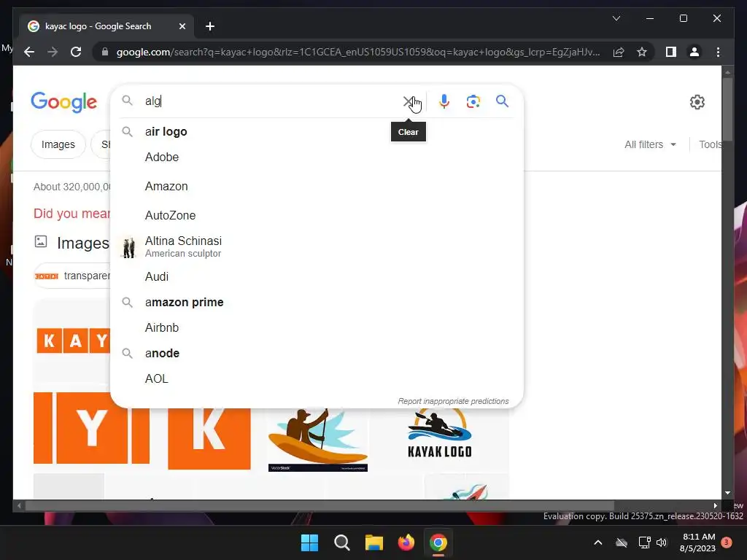Open network status in tray

tap(644, 542)
